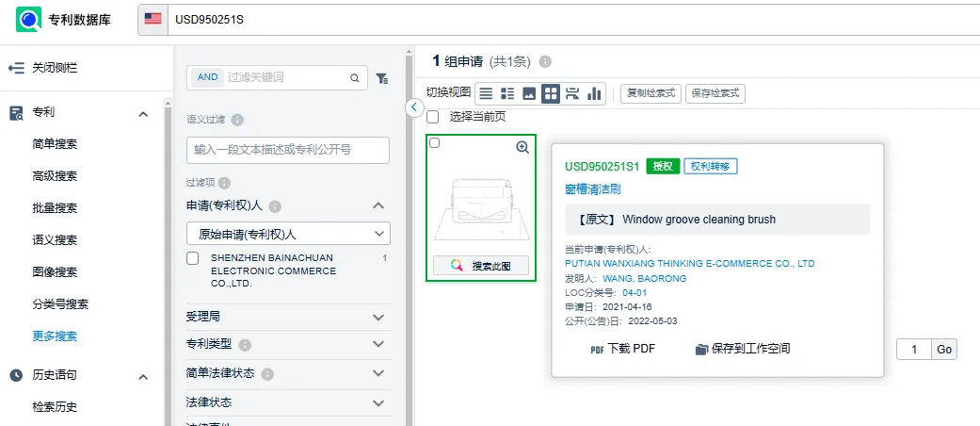Click the info icon beside 专利类型
Screen dimensions: 980x426
(x=245, y=345)
